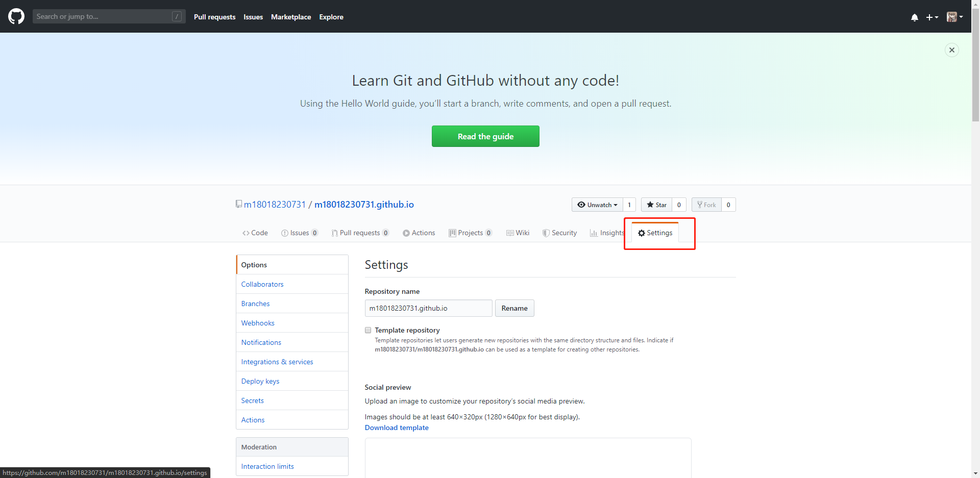View the watchers count

pyautogui.click(x=629, y=205)
